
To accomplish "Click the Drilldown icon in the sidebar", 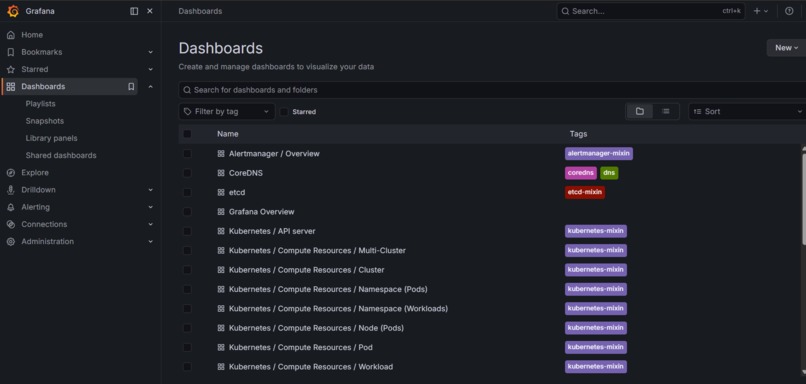I will pos(11,190).
